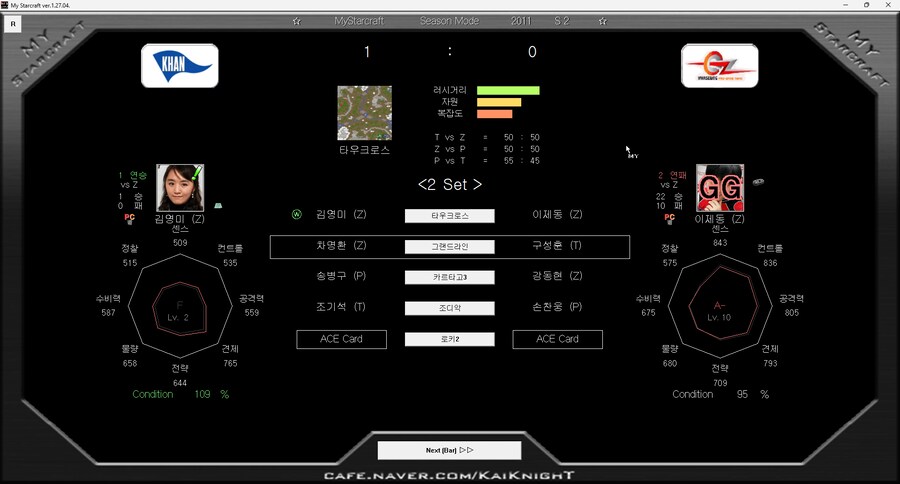900x484 pixels.
Task: Click the green W winner icon
Action: tap(297, 215)
